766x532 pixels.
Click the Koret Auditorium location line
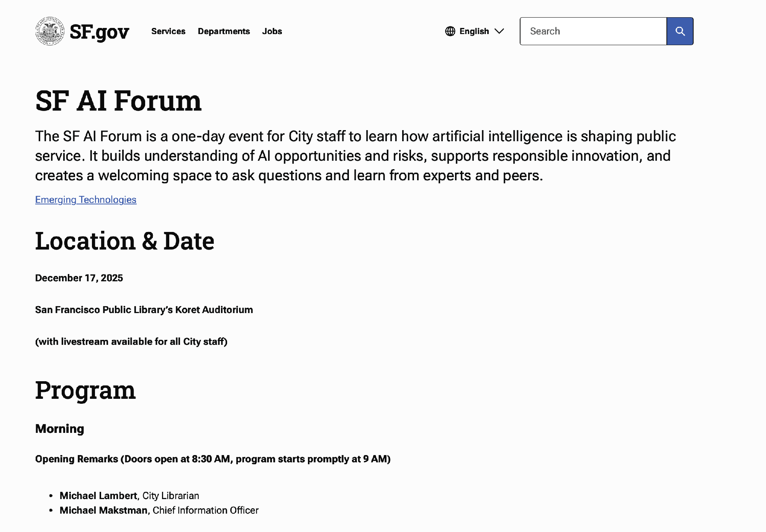tap(144, 310)
